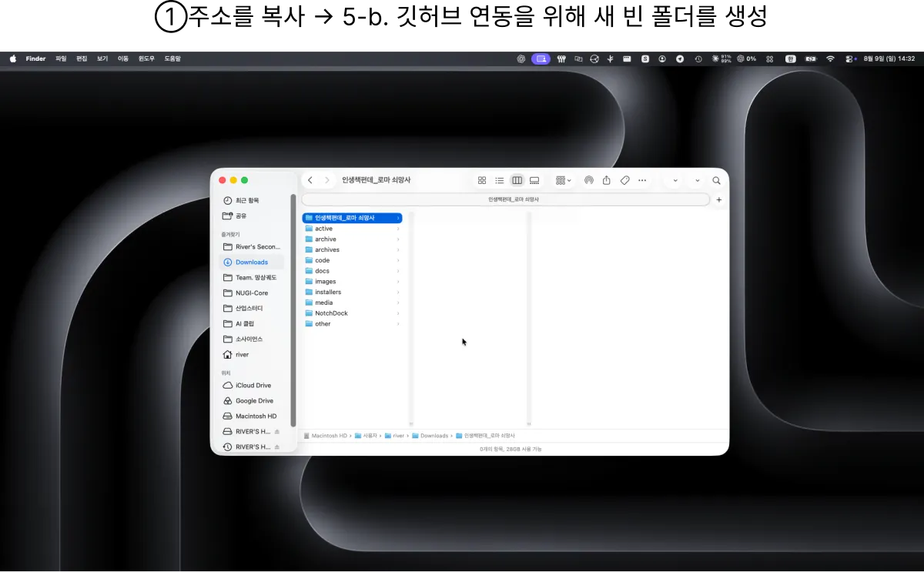Open the 이동 menu
924x572 pixels.
[x=123, y=59]
